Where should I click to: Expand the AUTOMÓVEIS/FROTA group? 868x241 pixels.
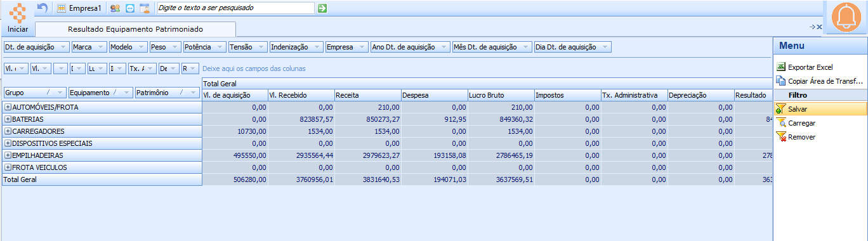pyautogui.click(x=8, y=107)
